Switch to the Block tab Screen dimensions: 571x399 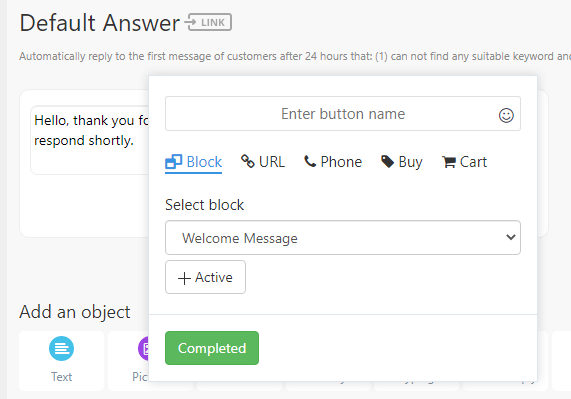(193, 162)
